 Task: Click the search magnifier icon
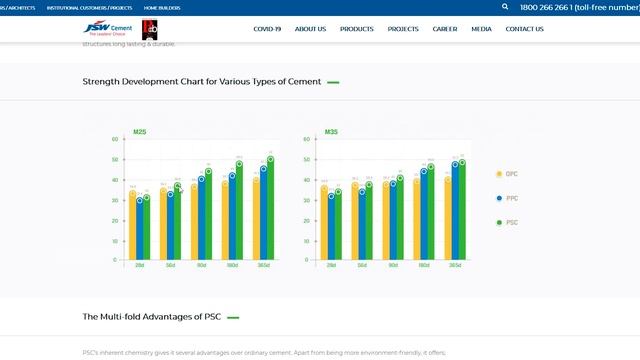[505, 7]
